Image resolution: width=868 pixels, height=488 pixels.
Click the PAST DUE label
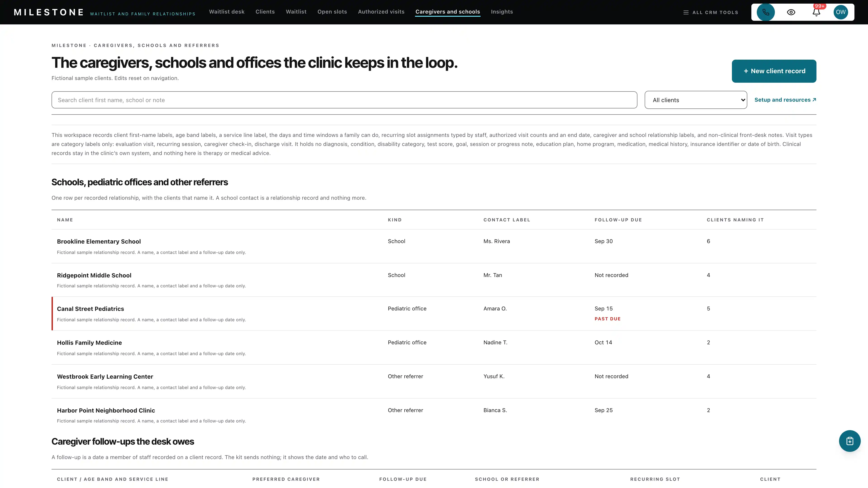click(607, 319)
